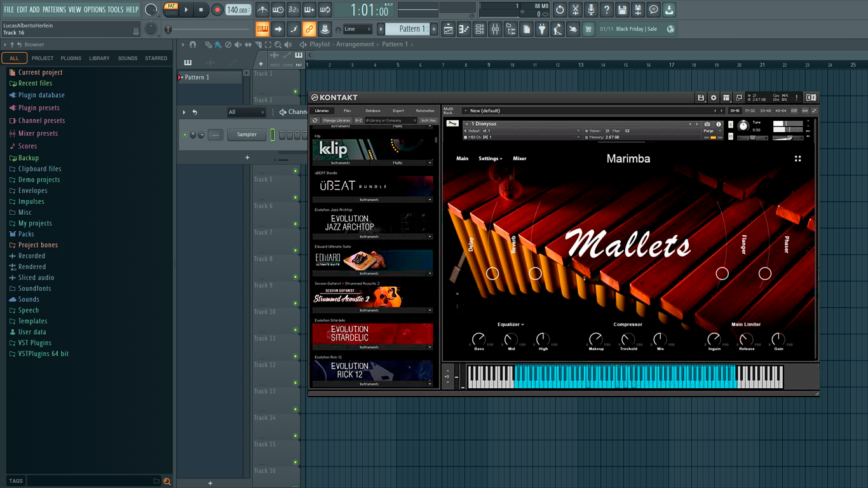Select the playlist mute tool icon

[x=238, y=44]
